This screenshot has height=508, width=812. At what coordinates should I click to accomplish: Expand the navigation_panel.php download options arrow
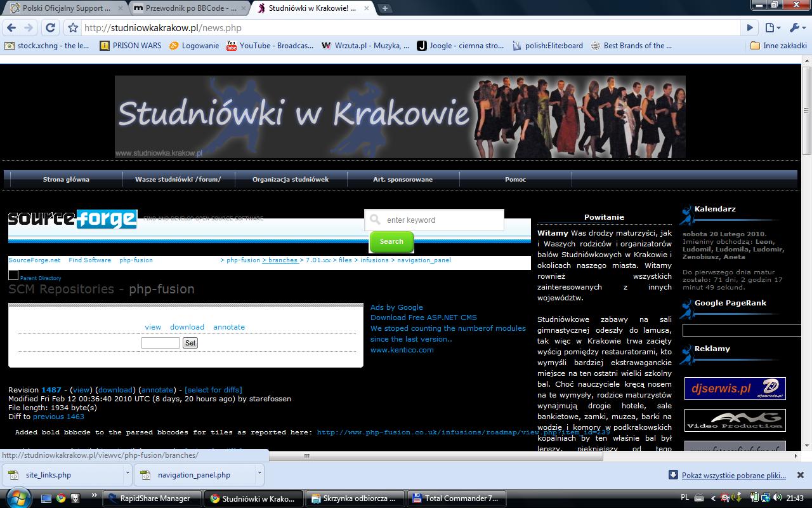pyautogui.click(x=259, y=474)
